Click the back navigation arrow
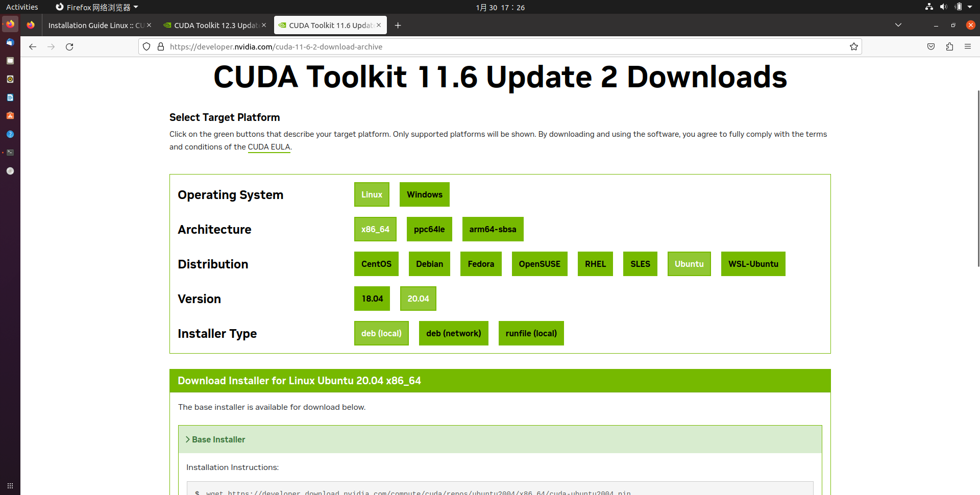Screen dimensions: 980x495 tap(33, 47)
